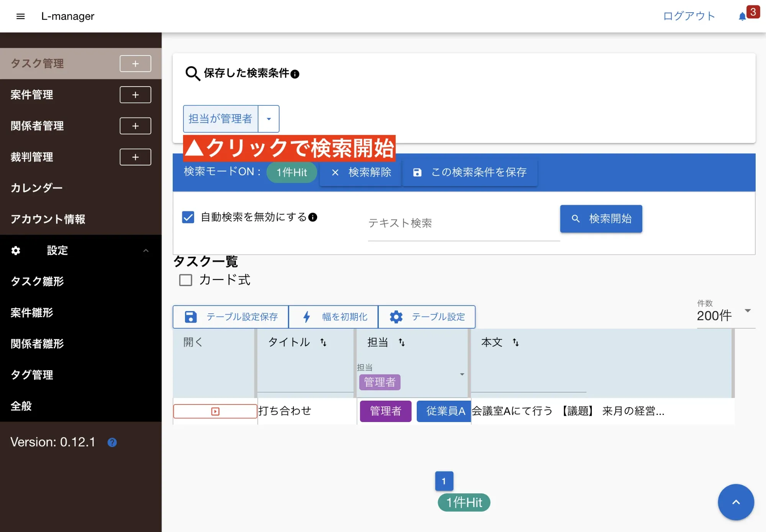The height and width of the screenshot is (532, 766).
Task: Collapse the 設定 sidebar section
Action: [x=146, y=250]
